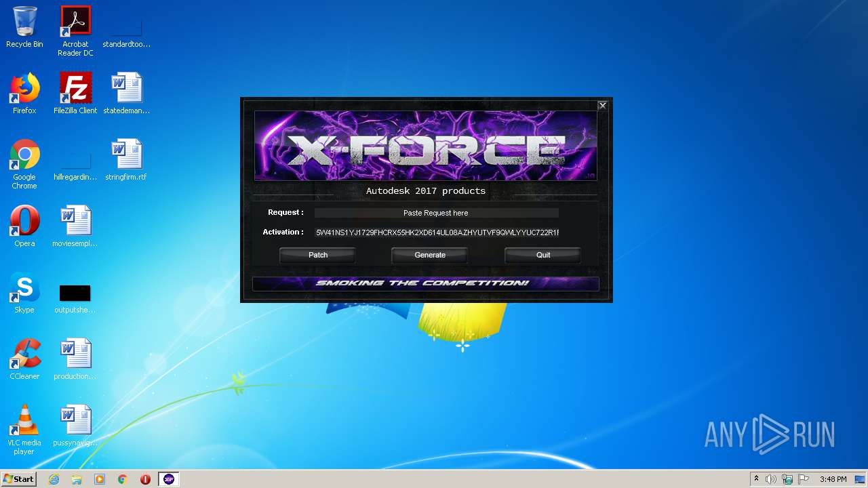Screen dimensions: 868x488
Task: Open Action Center flag icon
Action: pos(804,479)
